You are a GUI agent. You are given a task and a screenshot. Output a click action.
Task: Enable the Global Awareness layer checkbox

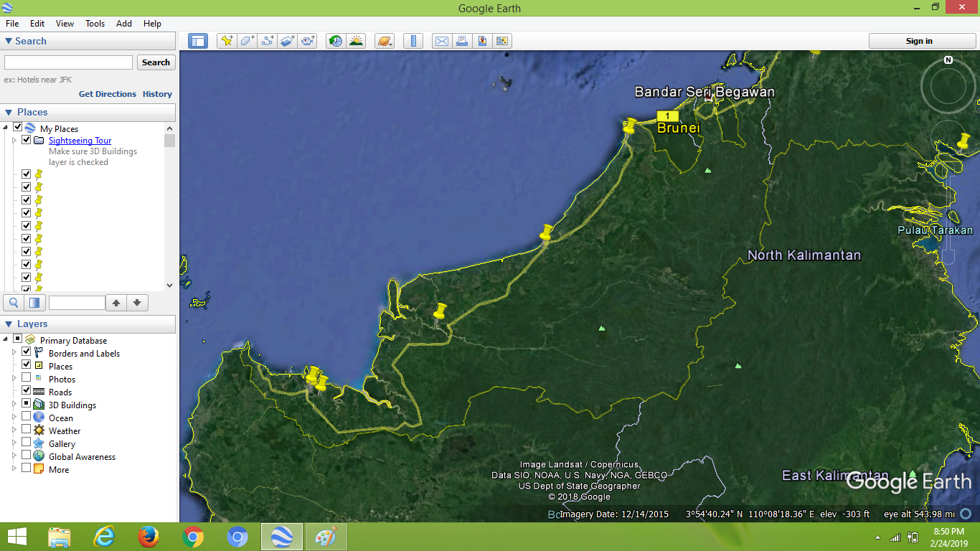pyautogui.click(x=27, y=456)
